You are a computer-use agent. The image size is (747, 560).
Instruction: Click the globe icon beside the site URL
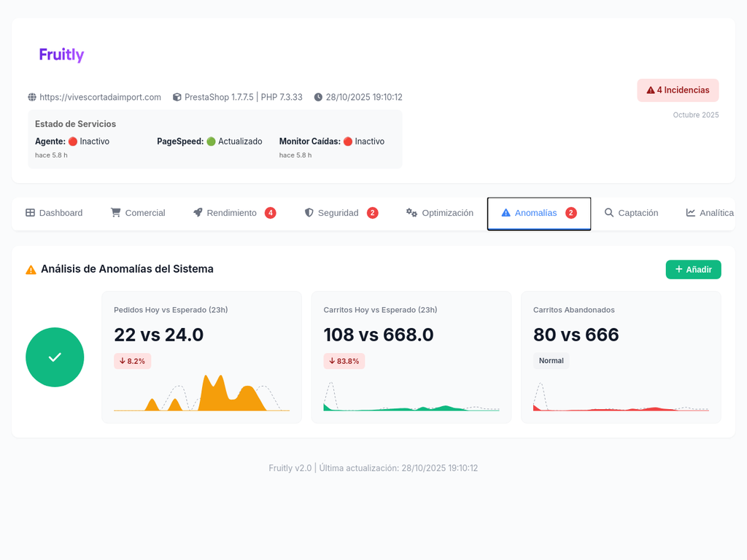point(32,97)
